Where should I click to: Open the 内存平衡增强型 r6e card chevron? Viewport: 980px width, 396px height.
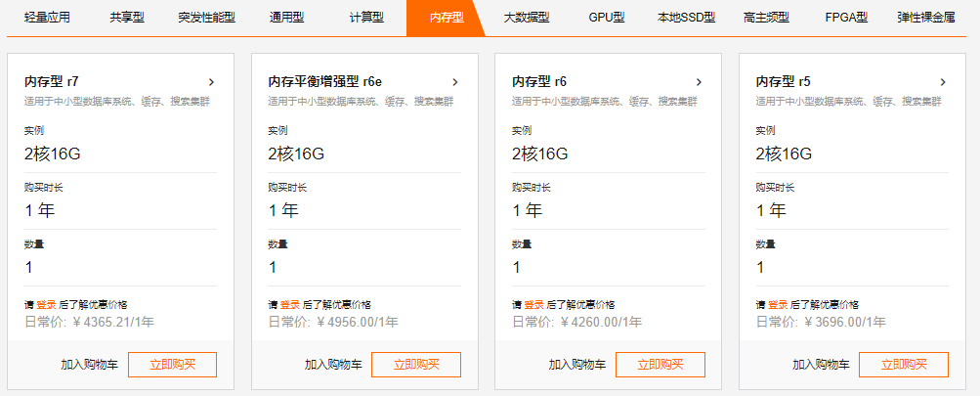click(455, 82)
